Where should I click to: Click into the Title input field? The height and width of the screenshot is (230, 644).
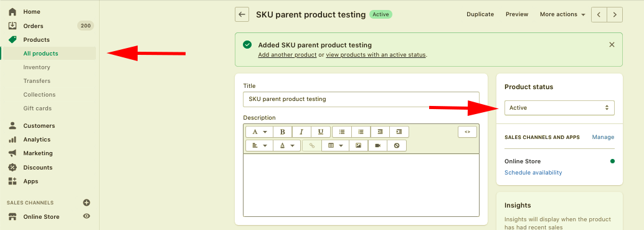click(361, 99)
